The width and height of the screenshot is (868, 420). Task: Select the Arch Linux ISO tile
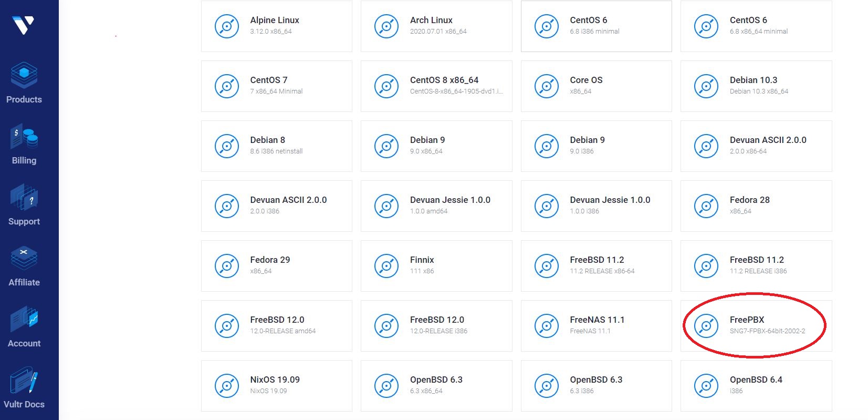(436, 26)
